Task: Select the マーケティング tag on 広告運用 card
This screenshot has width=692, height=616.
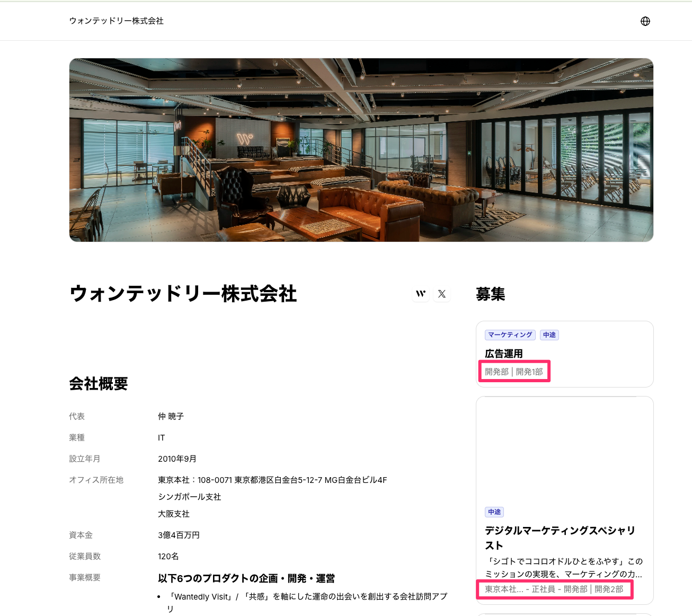Action: (510, 335)
